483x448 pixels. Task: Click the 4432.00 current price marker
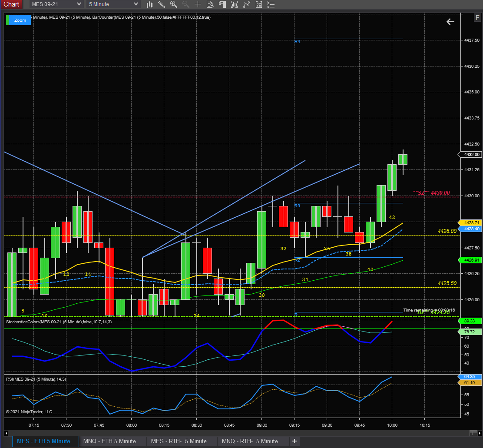[470, 154]
